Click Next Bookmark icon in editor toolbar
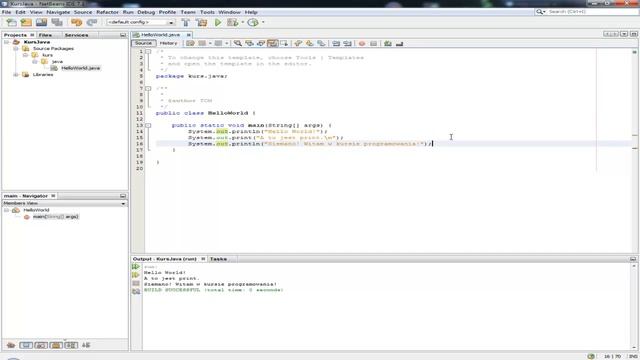The width and height of the screenshot is (640, 360). [310, 43]
